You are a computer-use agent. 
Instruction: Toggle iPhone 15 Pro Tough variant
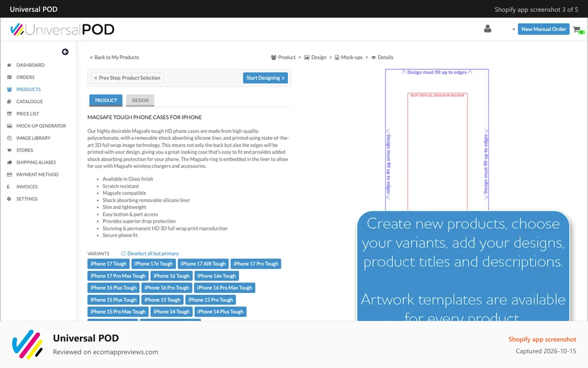pyautogui.click(x=211, y=300)
